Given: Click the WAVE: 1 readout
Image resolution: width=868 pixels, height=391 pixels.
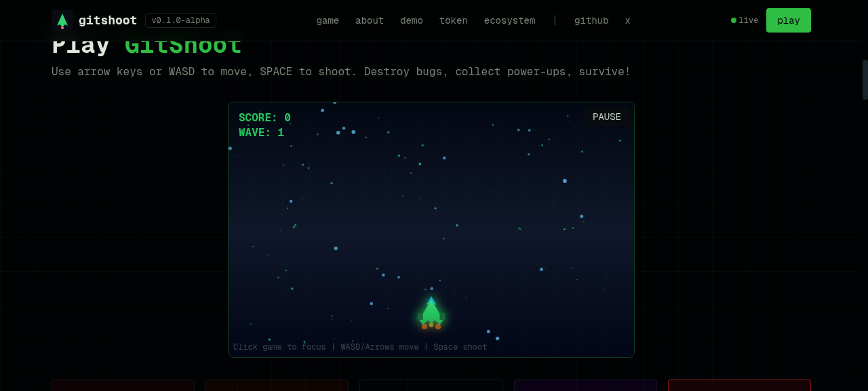Looking at the screenshot, I should [261, 133].
